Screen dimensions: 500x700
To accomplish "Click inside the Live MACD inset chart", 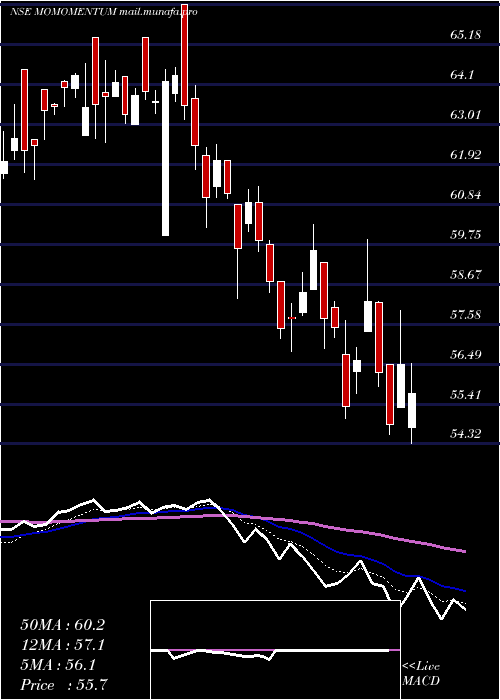I will (x=275, y=650).
